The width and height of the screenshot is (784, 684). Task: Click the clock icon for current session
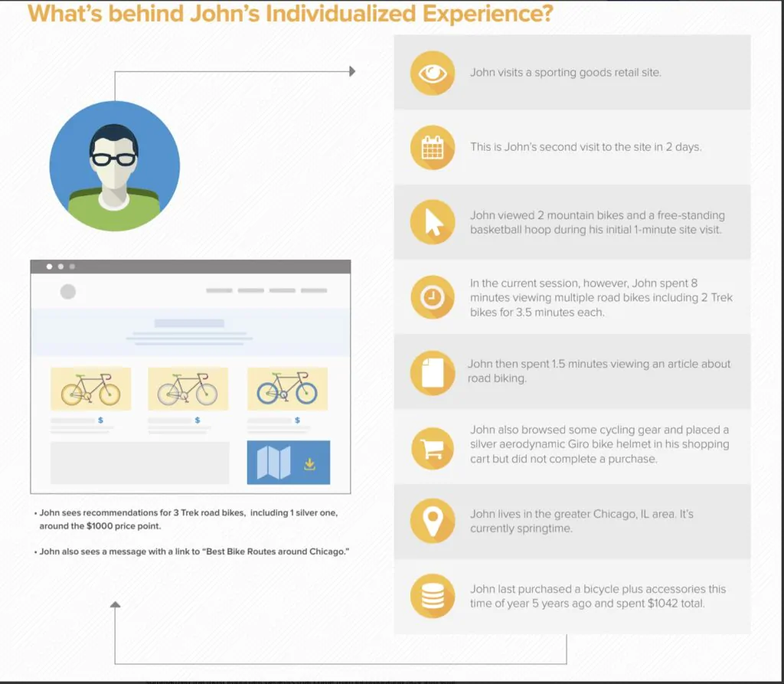click(x=433, y=297)
